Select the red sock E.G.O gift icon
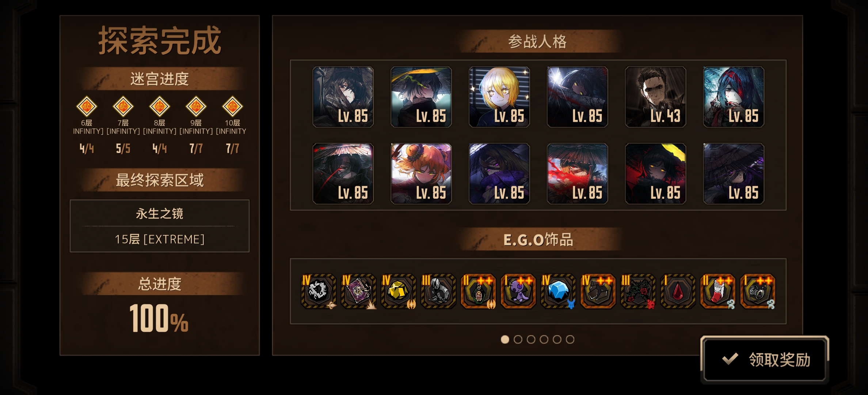868x395 pixels. [x=718, y=291]
